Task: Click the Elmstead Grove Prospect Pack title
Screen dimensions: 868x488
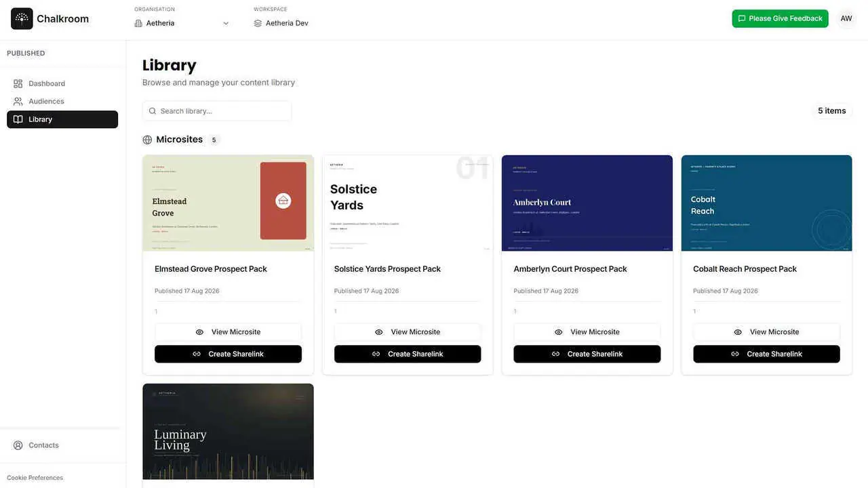Action: point(211,269)
